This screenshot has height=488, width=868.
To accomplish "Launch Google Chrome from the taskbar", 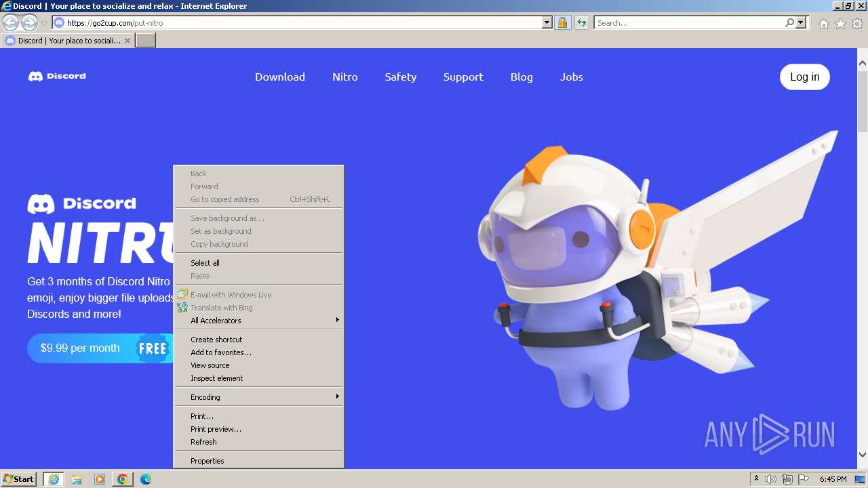I will 123,479.
